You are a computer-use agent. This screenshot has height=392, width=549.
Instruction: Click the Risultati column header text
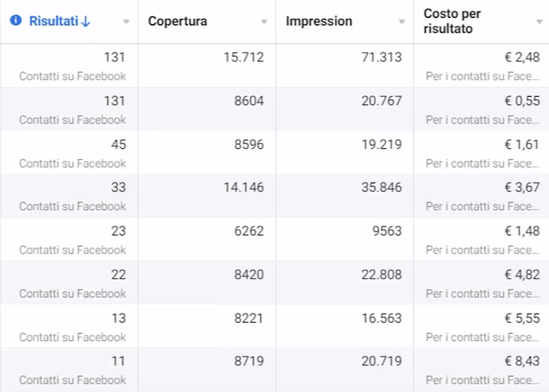click(x=54, y=21)
